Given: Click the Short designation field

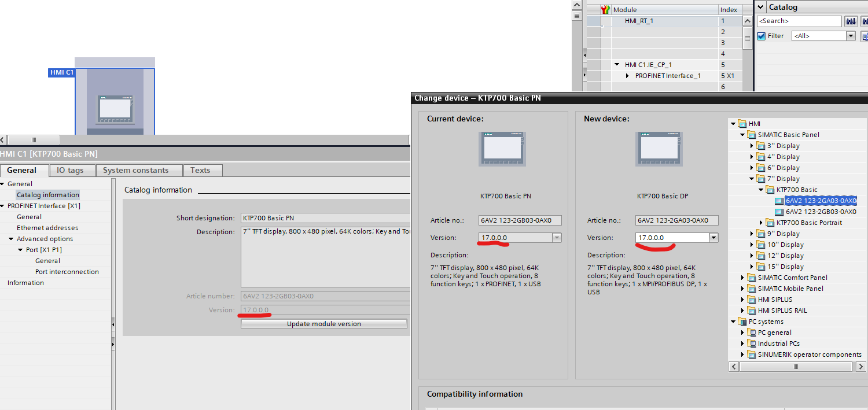Looking at the screenshot, I should 325,218.
